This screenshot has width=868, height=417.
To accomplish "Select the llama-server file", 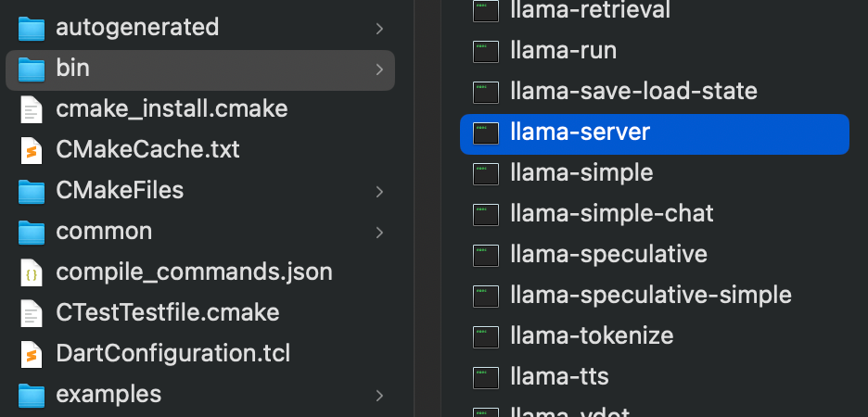I will pyautogui.click(x=655, y=133).
